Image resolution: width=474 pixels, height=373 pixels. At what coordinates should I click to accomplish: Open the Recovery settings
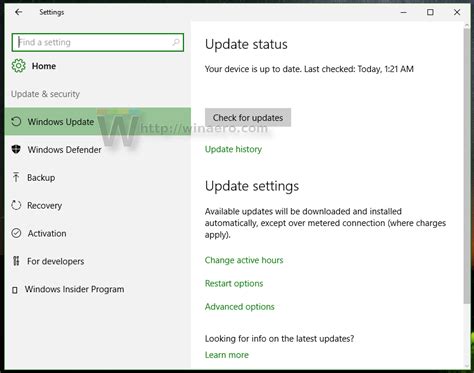[x=98, y=205]
